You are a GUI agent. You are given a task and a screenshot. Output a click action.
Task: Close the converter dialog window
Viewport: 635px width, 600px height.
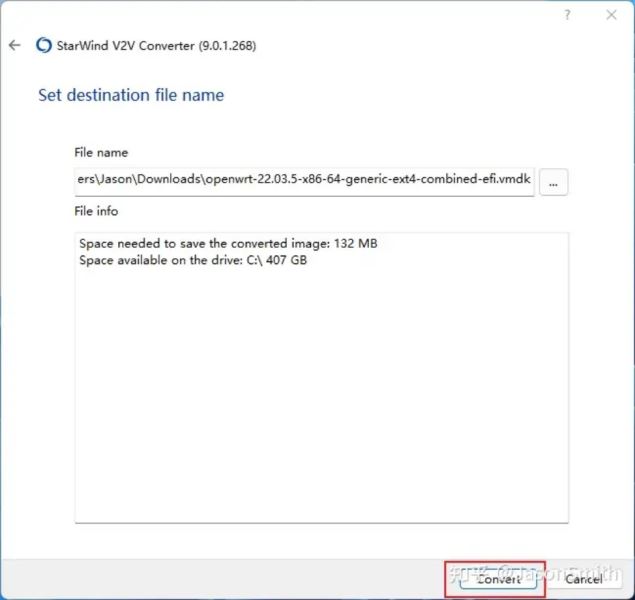pos(611,15)
